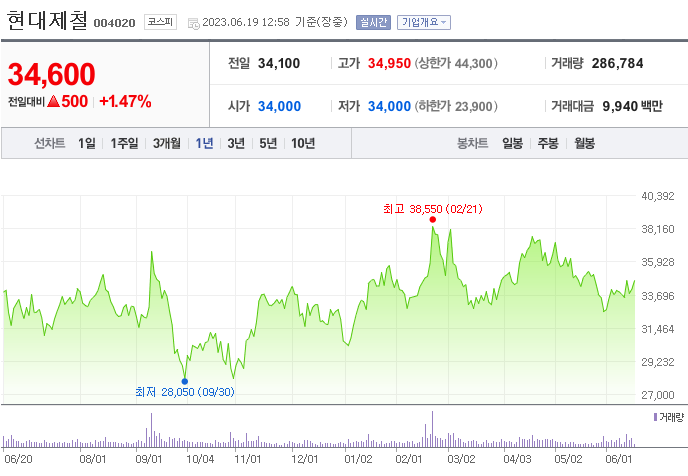The width and height of the screenshot is (688, 476).
Task: Select the 5년 line chart tab
Action: point(268,143)
